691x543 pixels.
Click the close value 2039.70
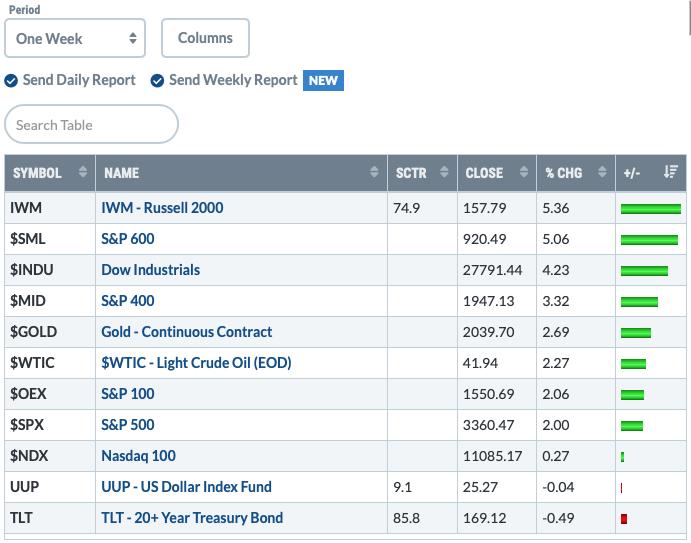[x=488, y=332]
